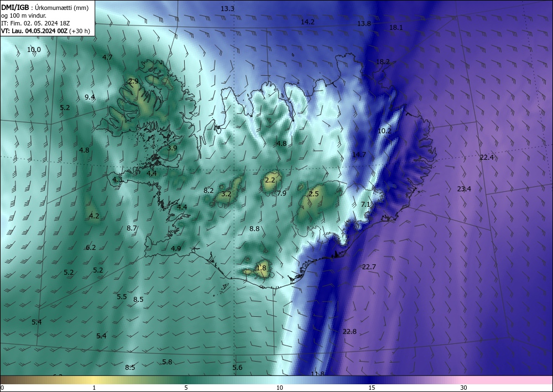Click the map value 7.1
The width and height of the screenshot is (553, 392).
click(366, 204)
